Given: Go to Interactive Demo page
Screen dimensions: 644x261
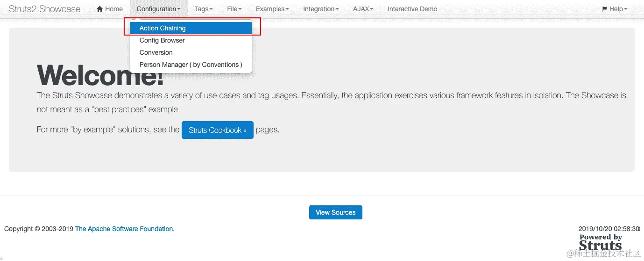Looking at the screenshot, I should point(412,9).
